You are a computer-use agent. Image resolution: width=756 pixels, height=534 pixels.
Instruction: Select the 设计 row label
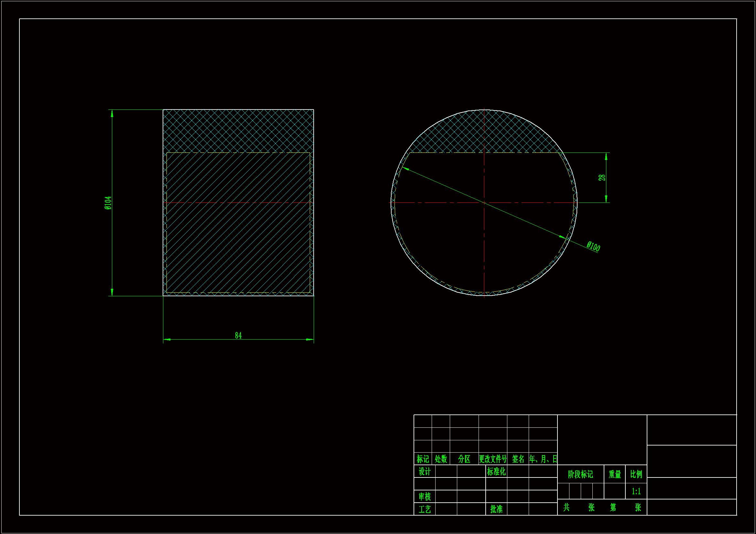425,471
